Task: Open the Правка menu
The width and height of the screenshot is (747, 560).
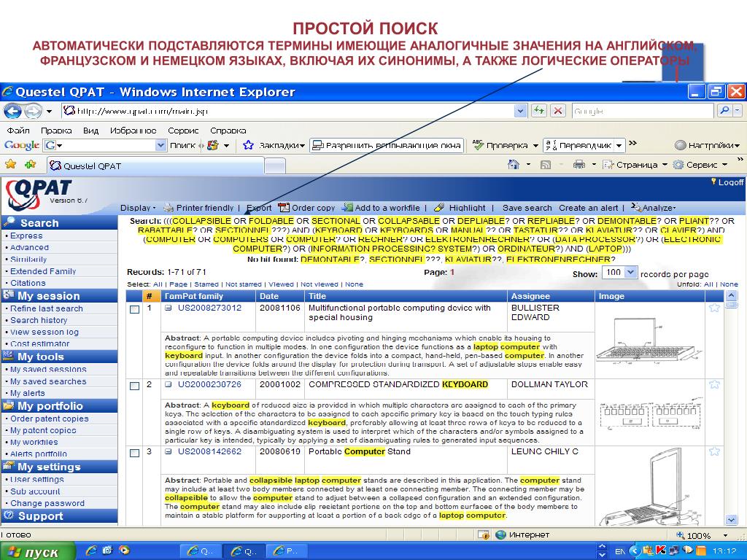Action: click(56, 131)
